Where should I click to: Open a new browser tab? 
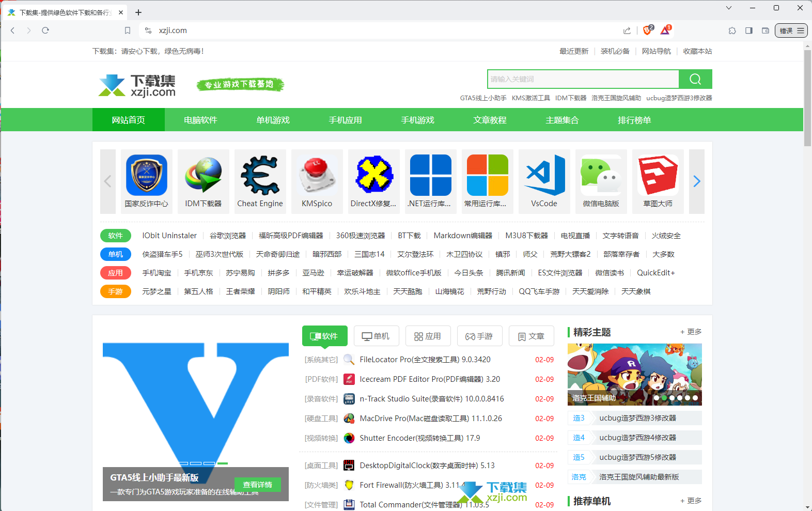point(138,12)
